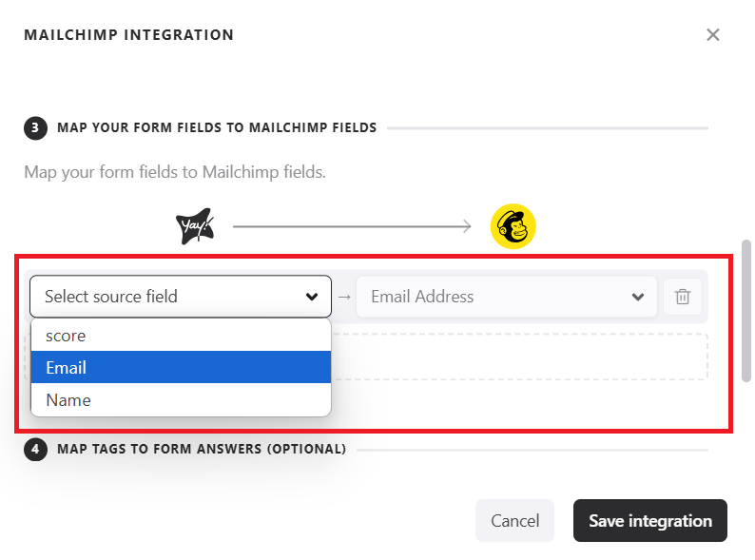
Task: Click the step 3 number badge
Action: [x=35, y=127]
